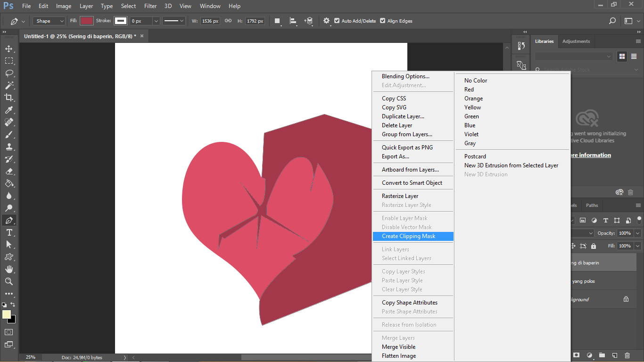The image size is (644, 362).
Task: Delete layer via trash icon
Action: [x=627, y=355]
